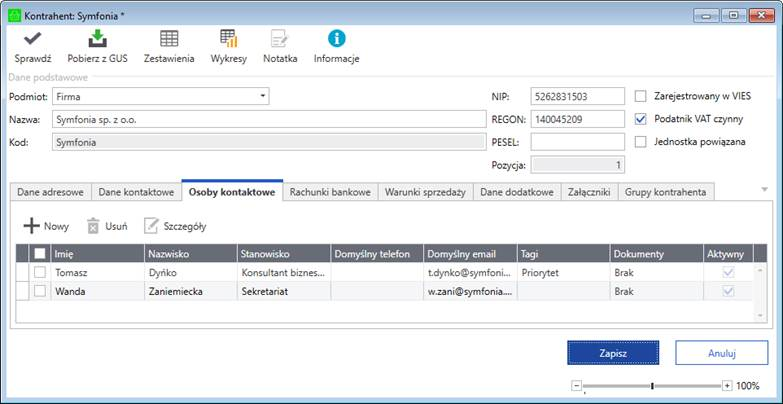Open Szczegóły for the contact
This screenshot has width=783, height=404.
(152, 226)
